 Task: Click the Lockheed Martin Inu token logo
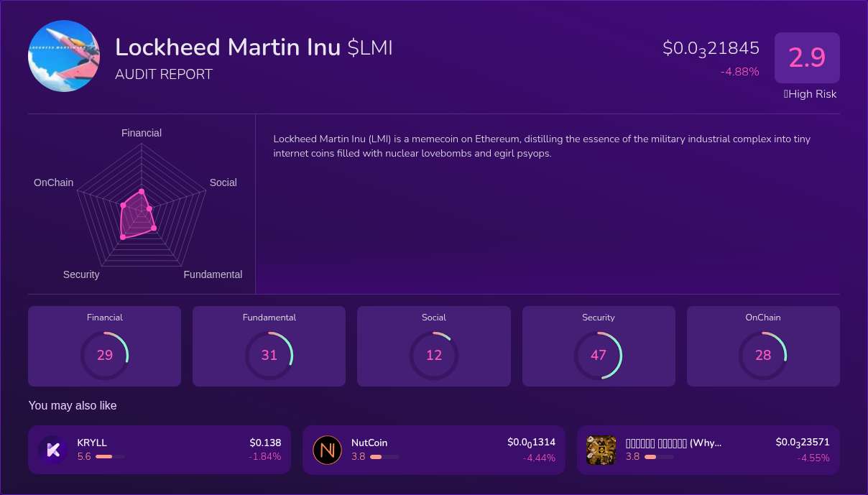pos(64,56)
